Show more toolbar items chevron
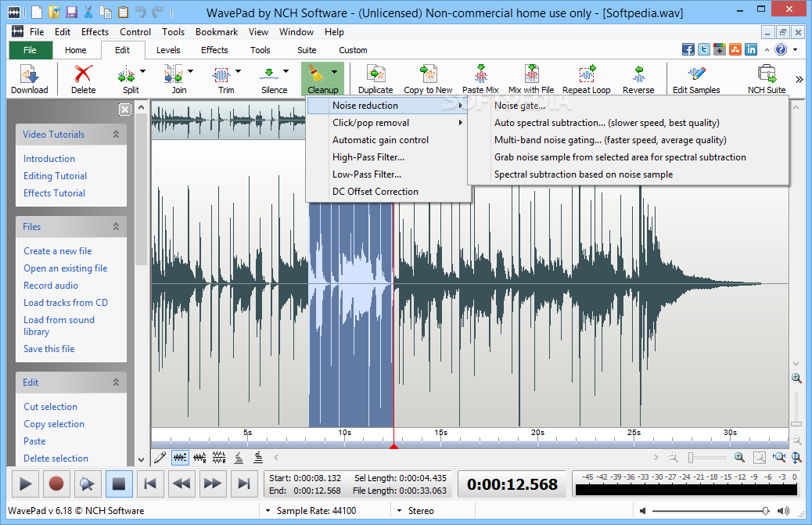The height and width of the screenshot is (525, 812). (799, 79)
